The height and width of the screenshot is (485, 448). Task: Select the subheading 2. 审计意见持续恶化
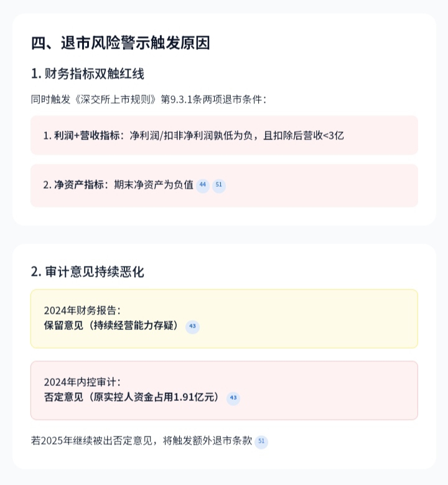pyautogui.click(x=87, y=271)
